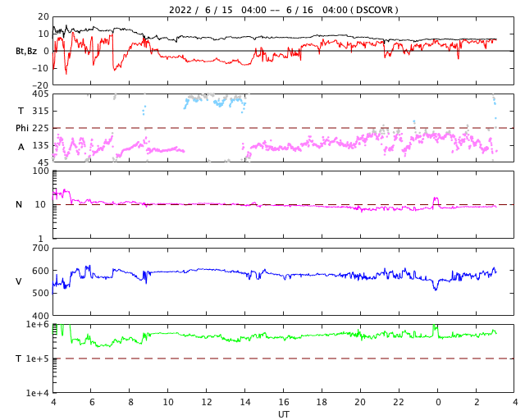The height and width of the screenshot is (420, 525).
Task: Select the 6 hour tick on the UT axis
Action: pyautogui.click(x=92, y=402)
